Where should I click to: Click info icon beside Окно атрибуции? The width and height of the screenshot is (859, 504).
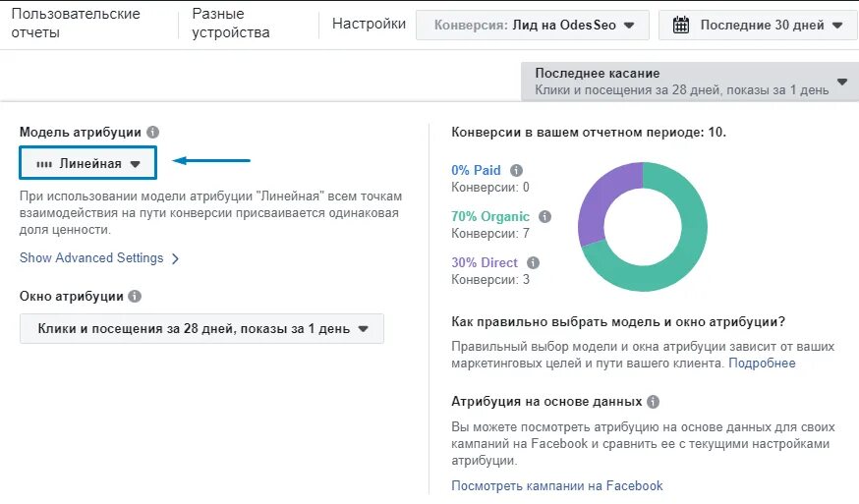coord(135,297)
